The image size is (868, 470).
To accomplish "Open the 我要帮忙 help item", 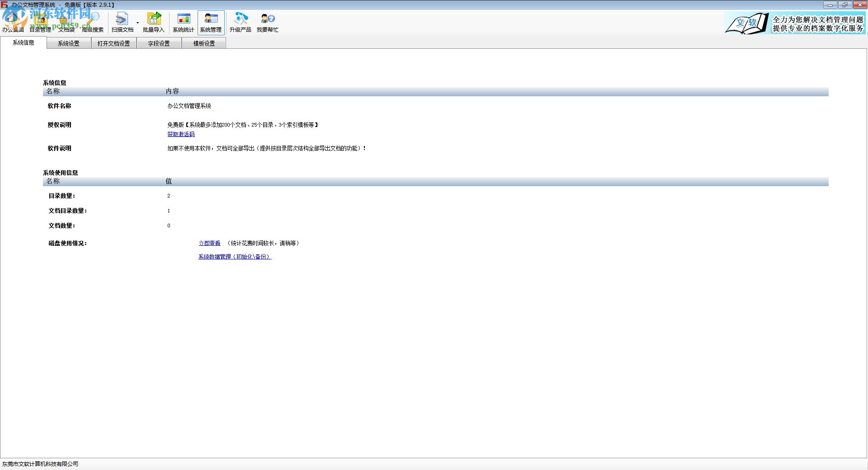I will (x=268, y=23).
